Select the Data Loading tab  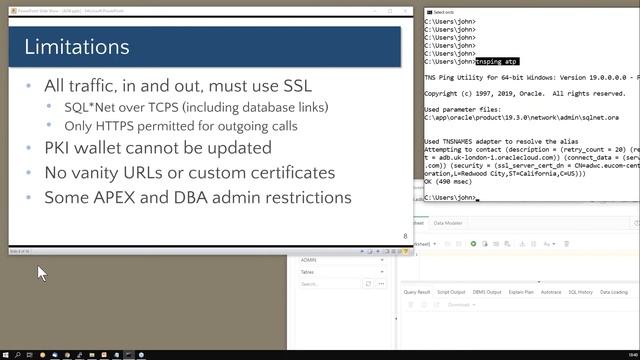(x=613, y=292)
